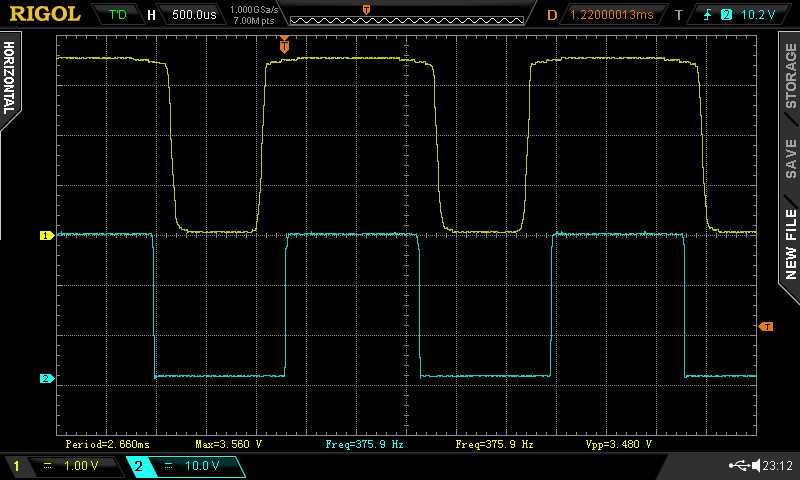Click channel 2 DC coupling symbol

click(x=169, y=465)
